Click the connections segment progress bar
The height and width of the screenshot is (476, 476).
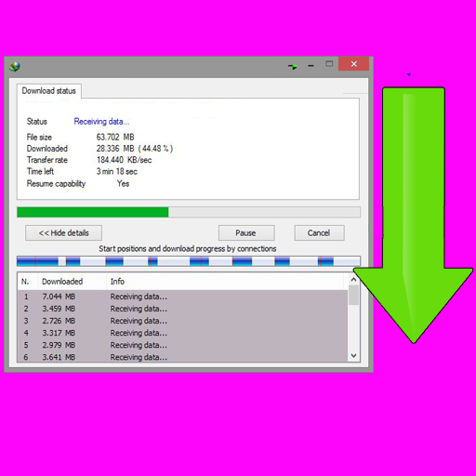[189, 261]
